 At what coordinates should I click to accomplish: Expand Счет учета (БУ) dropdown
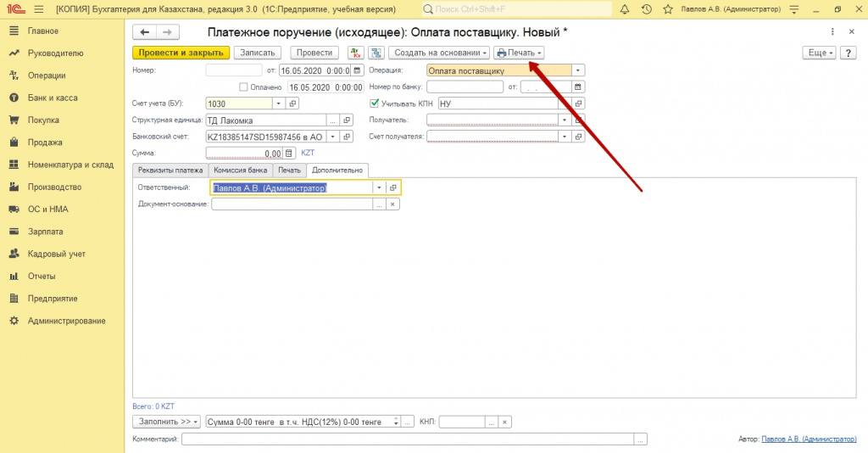pos(278,103)
